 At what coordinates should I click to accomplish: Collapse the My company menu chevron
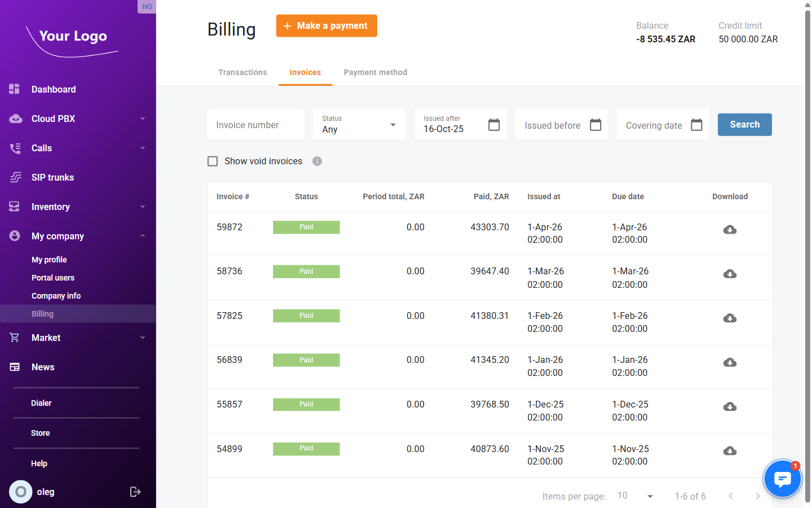[143, 236]
